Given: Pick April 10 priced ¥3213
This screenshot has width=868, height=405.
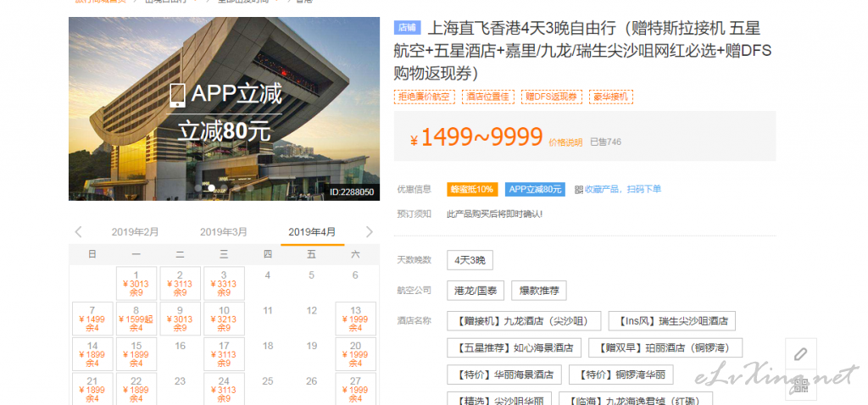Looking at the screenshot, I should (224, 319).
